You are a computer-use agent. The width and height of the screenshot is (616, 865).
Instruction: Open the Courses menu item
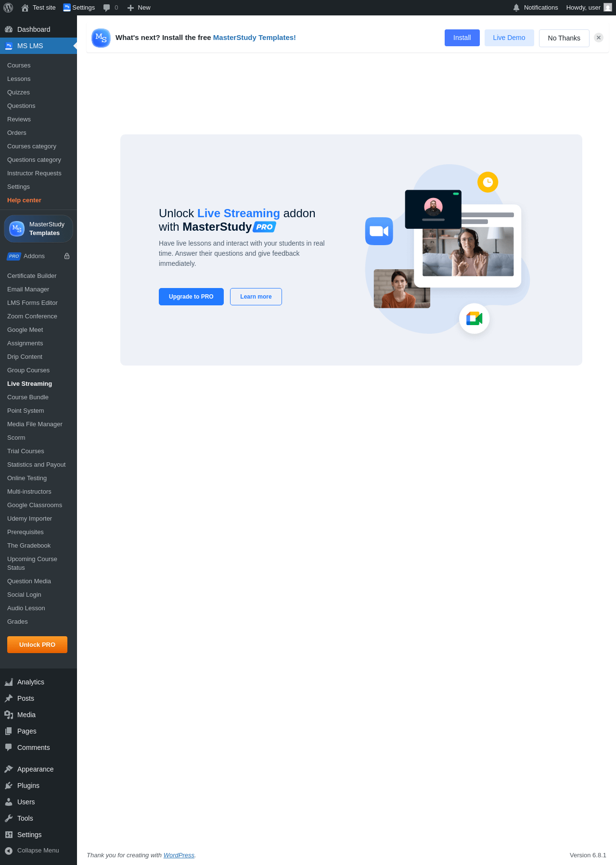(x=19, y=66)
